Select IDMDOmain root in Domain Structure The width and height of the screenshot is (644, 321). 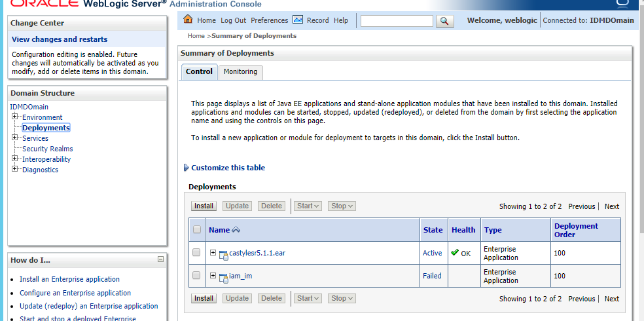coord(29,107)
